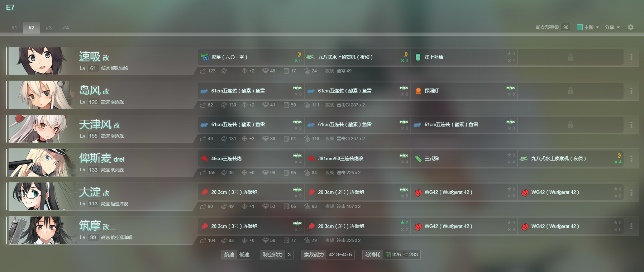
Task: Open the three-dot menu for 筑摩改二
Action: pyautogui.click(x=631, y=226)
